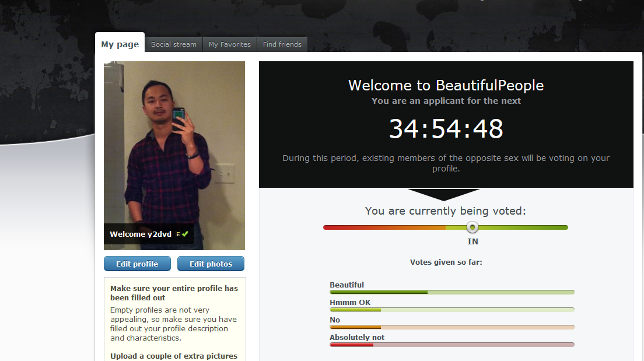
Task: Click the Welcome y2dvd username label
Action: [x=141, y=234]
